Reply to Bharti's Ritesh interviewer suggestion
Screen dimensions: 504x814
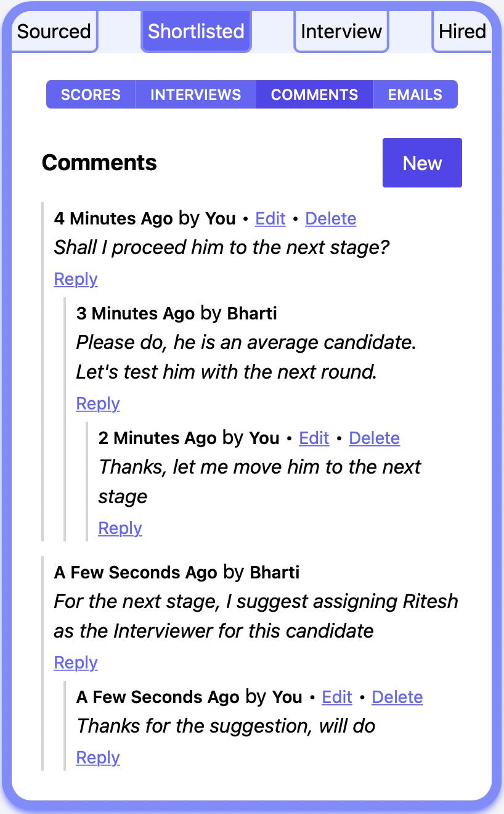coord(76,662)
